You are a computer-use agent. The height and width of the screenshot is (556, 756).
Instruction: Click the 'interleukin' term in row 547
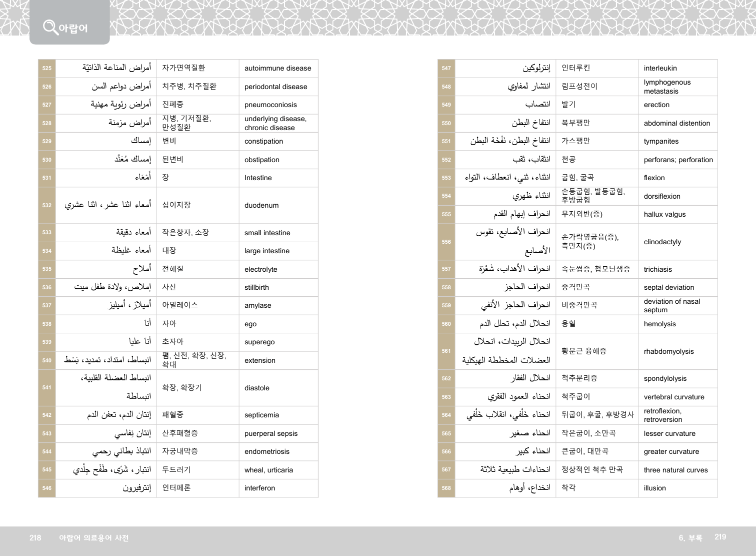point(660,69)
